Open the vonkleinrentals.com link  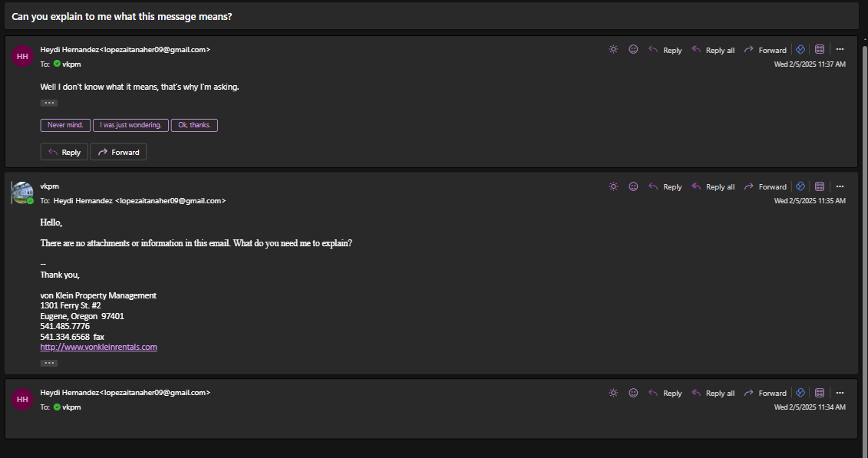click(x=98, y=347)
